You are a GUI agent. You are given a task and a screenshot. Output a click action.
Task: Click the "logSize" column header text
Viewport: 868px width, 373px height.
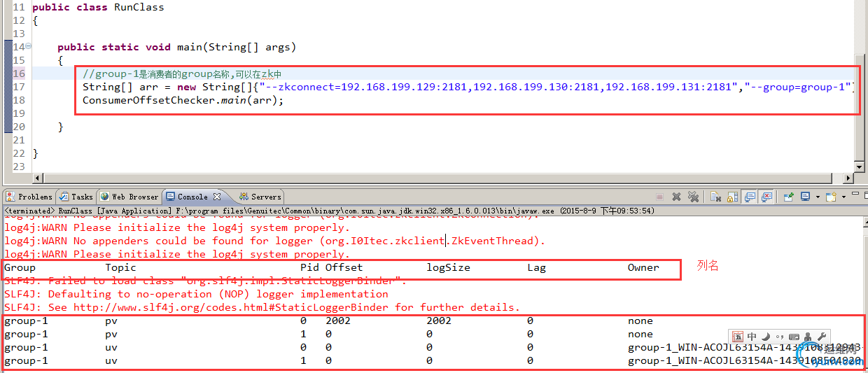(x=448, y=267)
